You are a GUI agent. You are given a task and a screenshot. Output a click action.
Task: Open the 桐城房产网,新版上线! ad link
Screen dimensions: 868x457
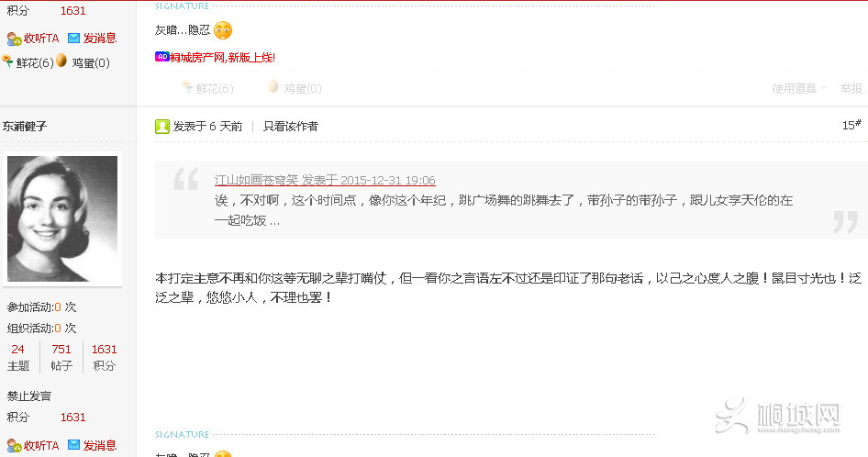pos(222,57)
